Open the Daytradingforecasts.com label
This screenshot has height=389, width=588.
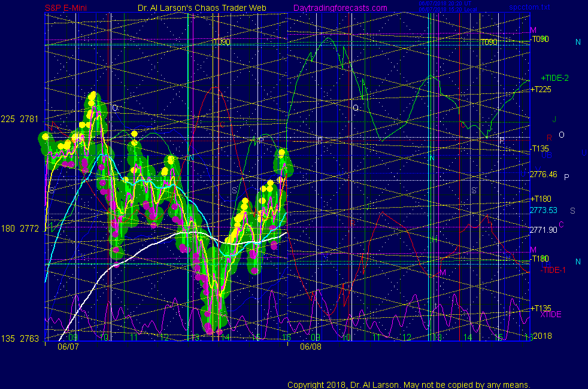(340, 8)
